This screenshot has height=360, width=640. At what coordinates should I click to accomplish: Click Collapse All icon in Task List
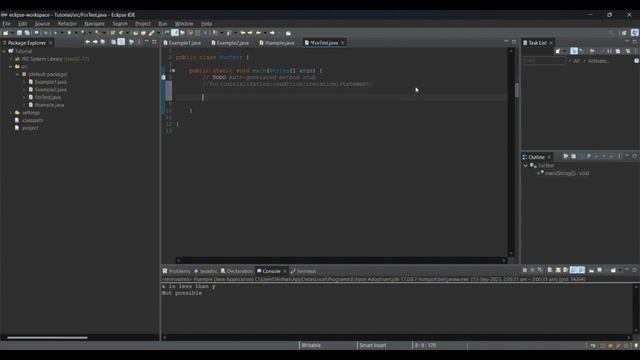(618, 51)
